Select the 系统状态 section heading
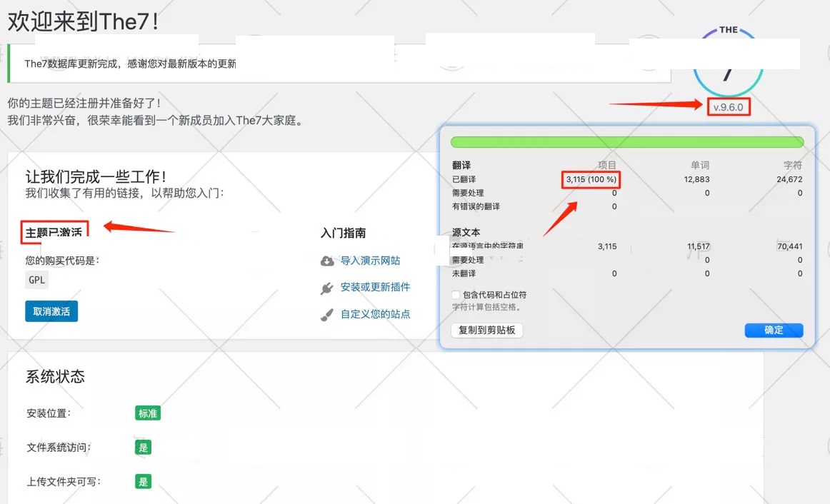Viewport: 830px width, 504px height. pos(55,377)
